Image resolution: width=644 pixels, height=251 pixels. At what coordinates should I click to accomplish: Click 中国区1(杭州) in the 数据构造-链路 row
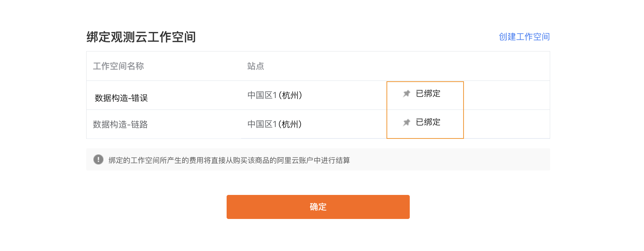(275, 124)
